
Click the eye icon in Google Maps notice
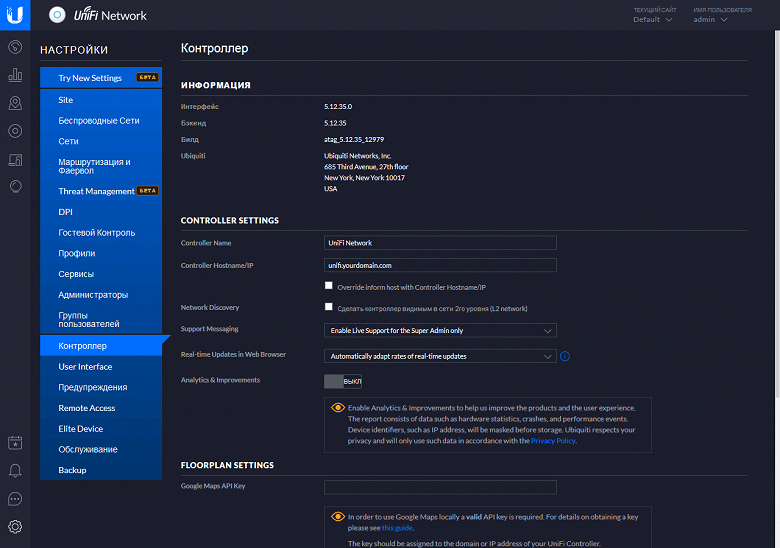[338, 517]
